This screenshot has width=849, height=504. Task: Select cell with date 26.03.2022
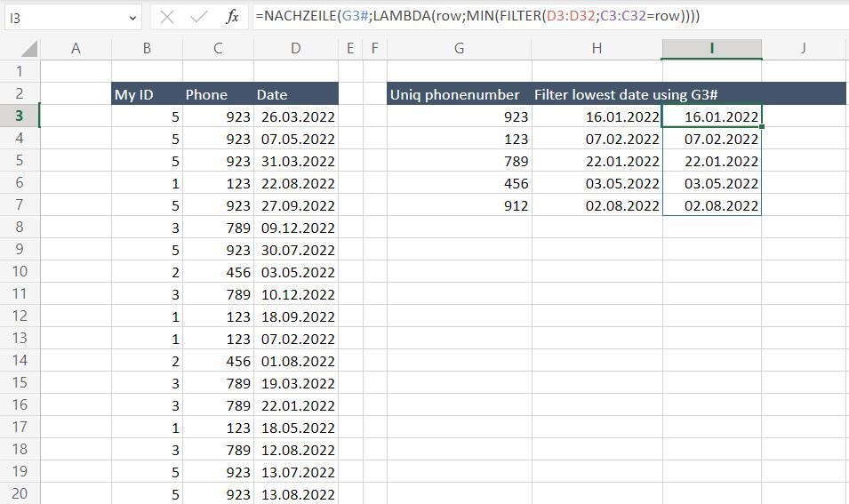(296, 116)
